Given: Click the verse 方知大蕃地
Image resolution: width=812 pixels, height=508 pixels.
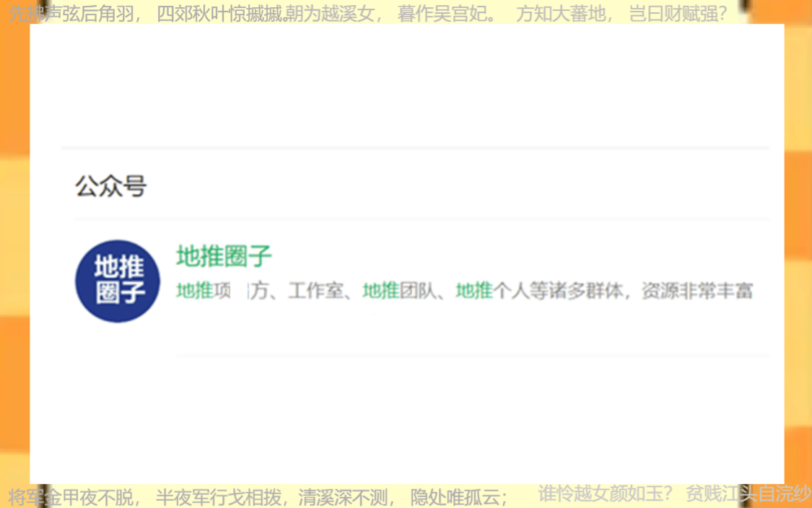Looking at the screenshot, I should click(560, 14).
